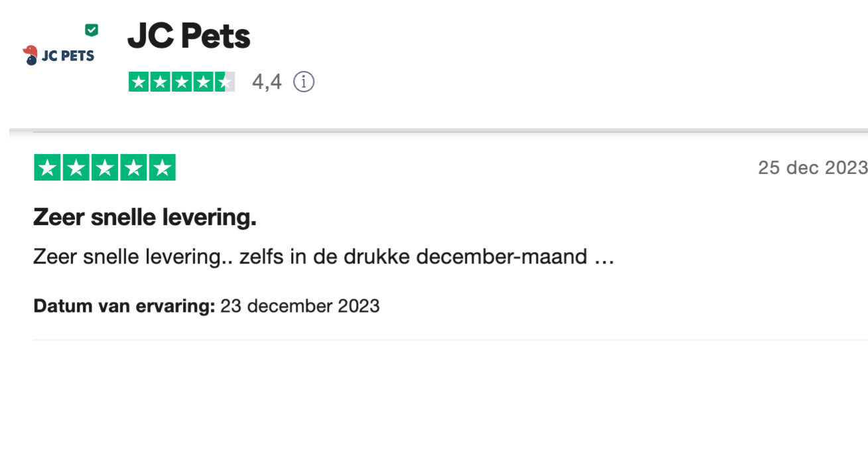Click the experience date '23 december 2023'
Viewport: 868px width, 462px height.
point(300,306)
